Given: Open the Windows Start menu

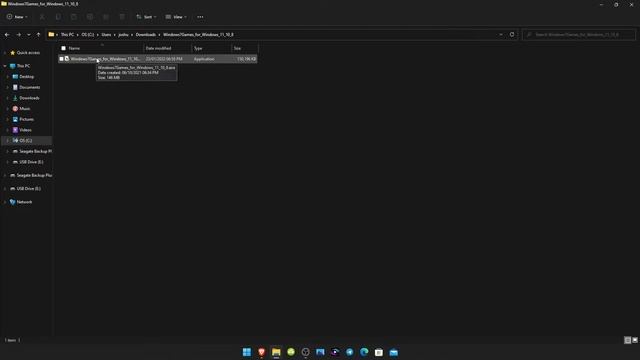Looking at the screenshot, I should pyautogui.click(x=247, y=352).
